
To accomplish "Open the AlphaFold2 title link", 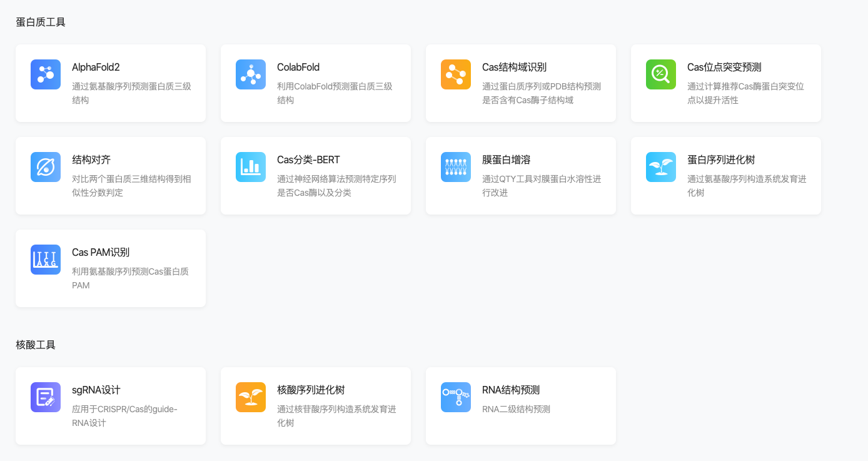I will pyautogui.click(x=96, y=68).
